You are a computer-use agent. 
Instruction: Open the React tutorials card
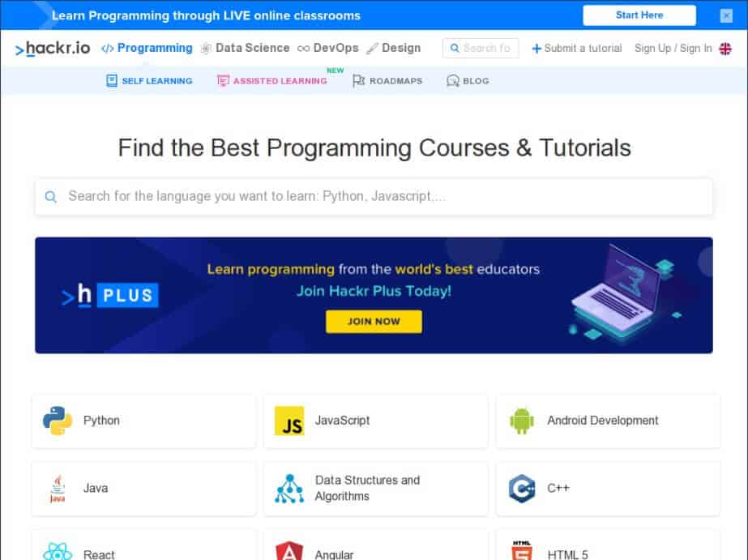click(x=143, y=545)
